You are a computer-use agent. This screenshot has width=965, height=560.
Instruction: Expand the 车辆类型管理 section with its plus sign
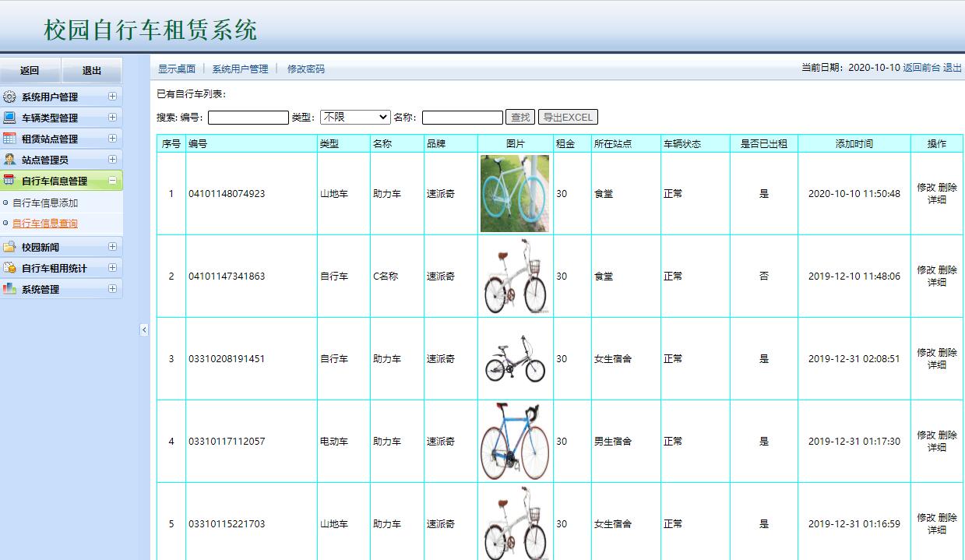pos(112,118)
